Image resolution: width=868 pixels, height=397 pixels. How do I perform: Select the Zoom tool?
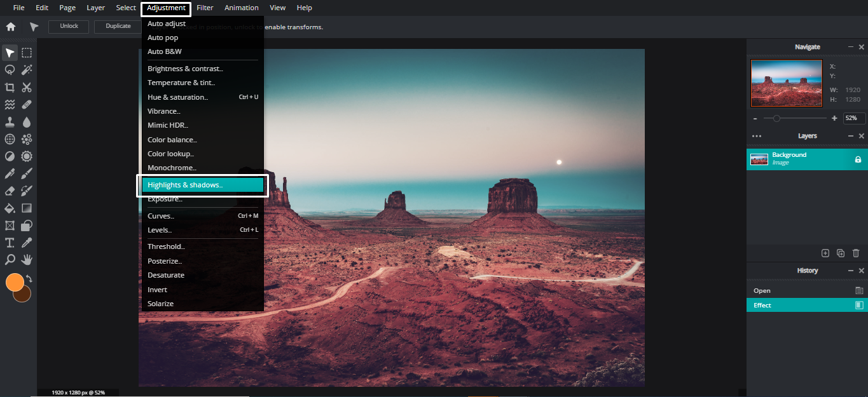click(x=9, y=259)
